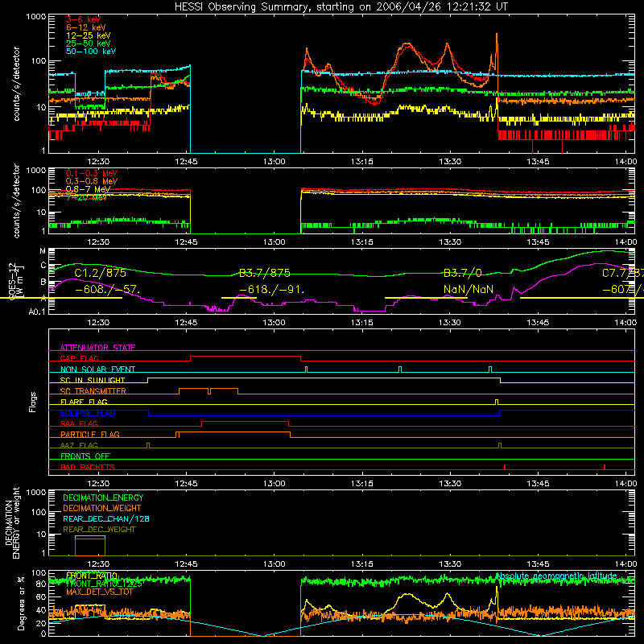Select the 25-50 keV legend entry
The width and height of the screenshot is (644, 644).
[x=89, y=43]
